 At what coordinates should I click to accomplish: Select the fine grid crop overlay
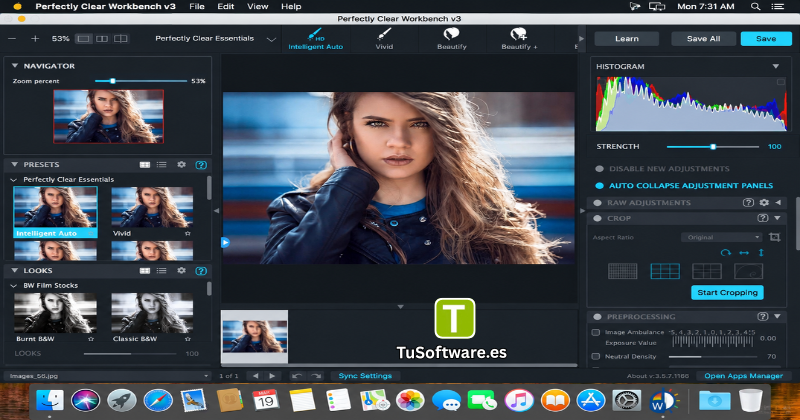point(622,271)
